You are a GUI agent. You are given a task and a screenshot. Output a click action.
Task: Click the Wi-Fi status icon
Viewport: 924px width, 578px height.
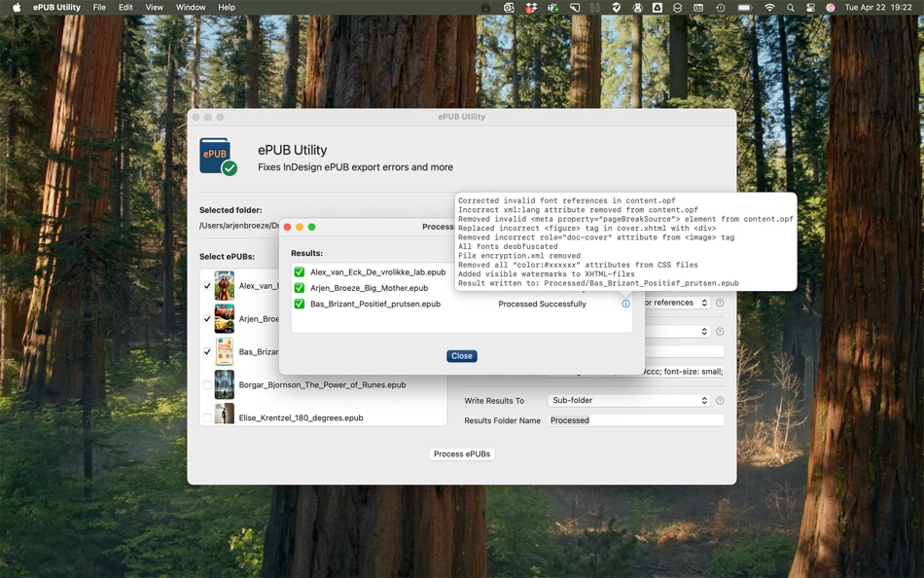point(769,8)
